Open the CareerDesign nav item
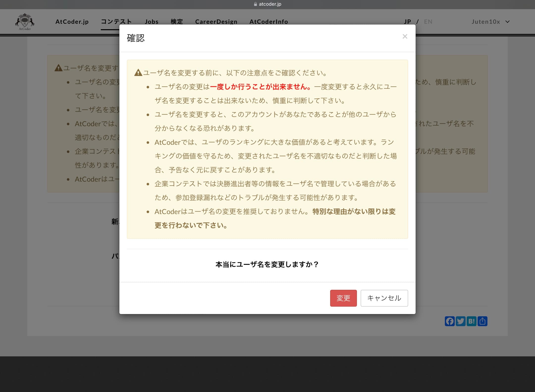Viewport: 535px width, 392px height. [216, 22]
